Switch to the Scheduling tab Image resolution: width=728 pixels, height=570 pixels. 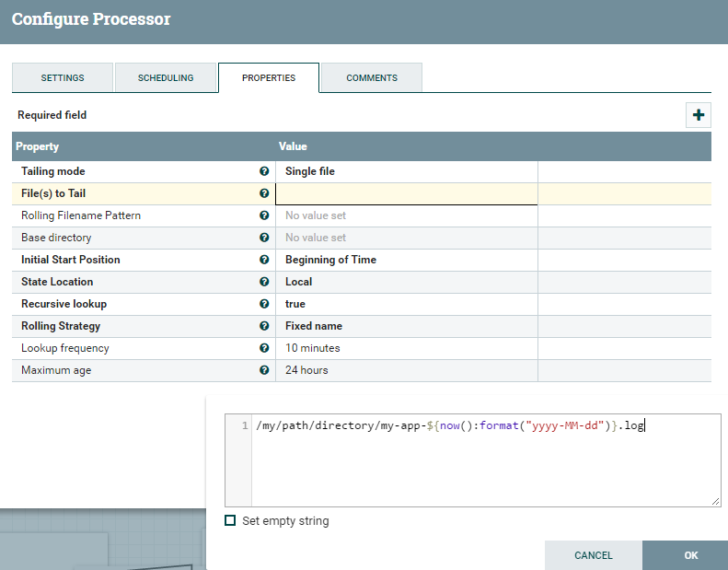[166, 78]
